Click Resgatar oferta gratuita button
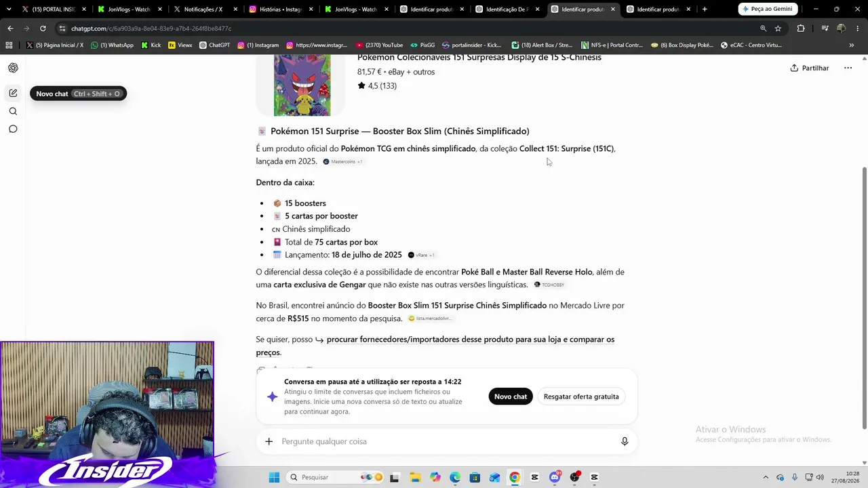The width and height of the screenshot is (868, 488). click(581, 396)
